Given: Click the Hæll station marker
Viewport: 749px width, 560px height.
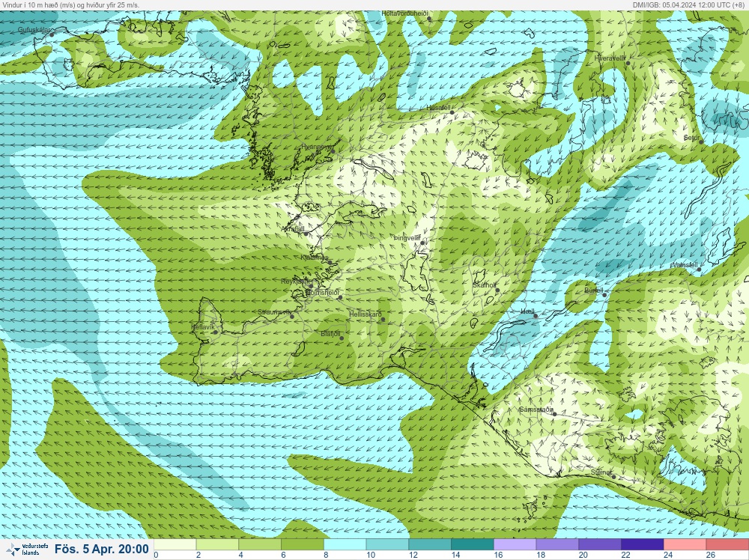Looking at the screenshot, I should point(536,316).
